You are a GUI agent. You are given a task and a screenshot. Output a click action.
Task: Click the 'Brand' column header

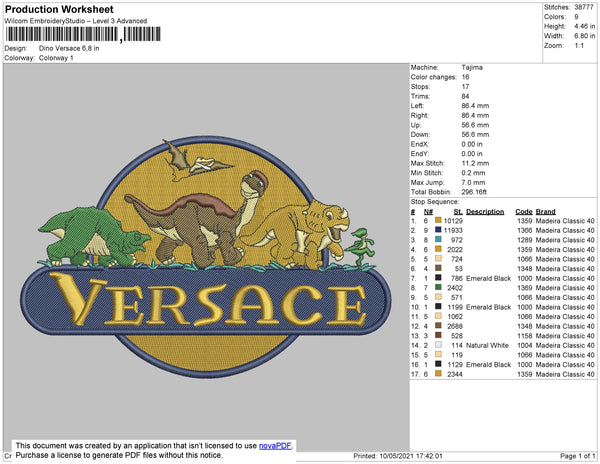click(x=546, y=212)
